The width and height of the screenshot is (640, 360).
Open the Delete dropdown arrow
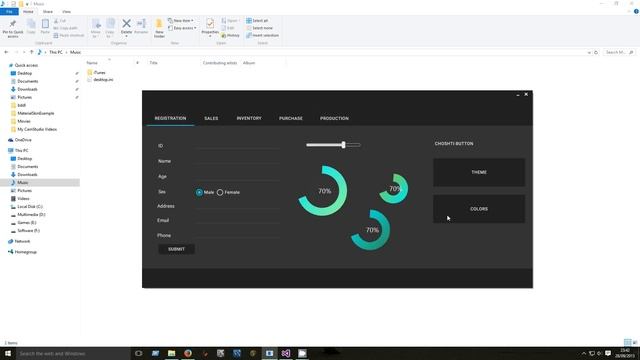click(x=127, y=37)
